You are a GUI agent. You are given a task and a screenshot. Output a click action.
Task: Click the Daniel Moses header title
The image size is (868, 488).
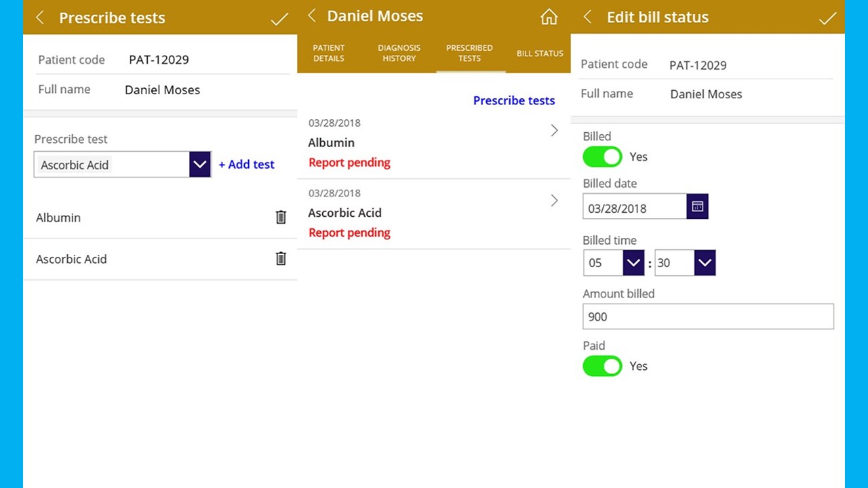click(375, 16)
